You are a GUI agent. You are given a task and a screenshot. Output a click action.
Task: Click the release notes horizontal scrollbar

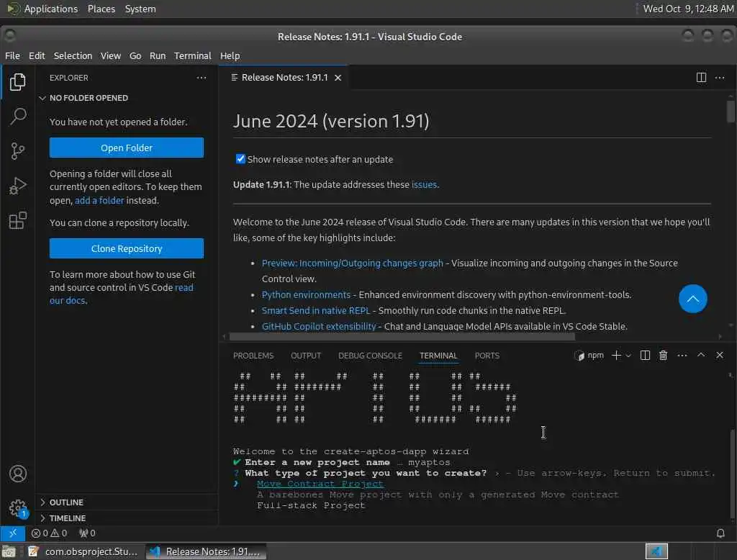pyautogui.click(x=402, y=337)
